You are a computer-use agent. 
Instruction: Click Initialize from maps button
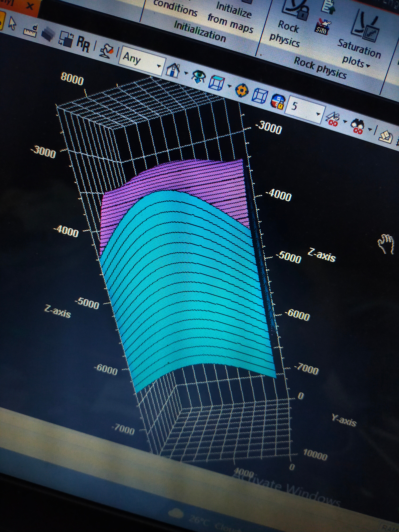pos(231,17)
